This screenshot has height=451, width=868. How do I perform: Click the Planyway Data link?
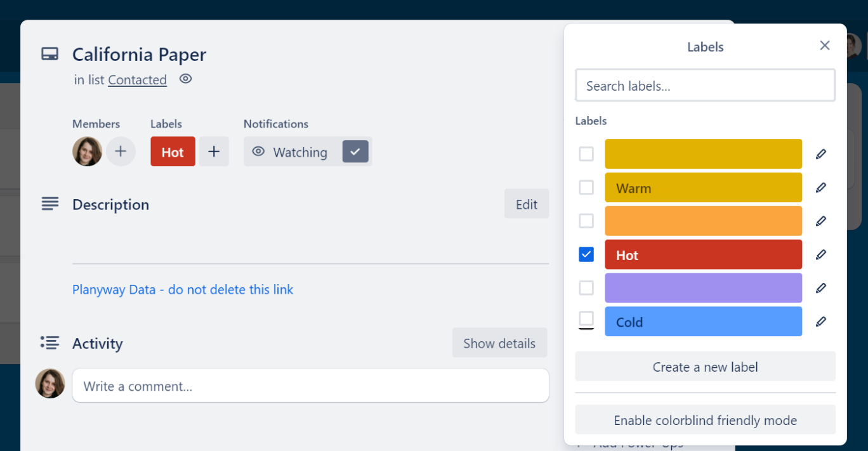pyautogui.click(x=183, y=290)
